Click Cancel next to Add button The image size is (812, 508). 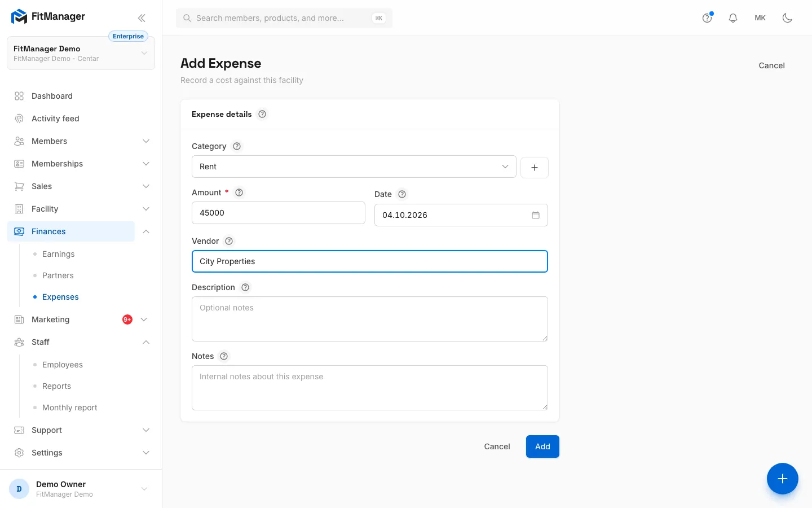click(x=497, y=446)
